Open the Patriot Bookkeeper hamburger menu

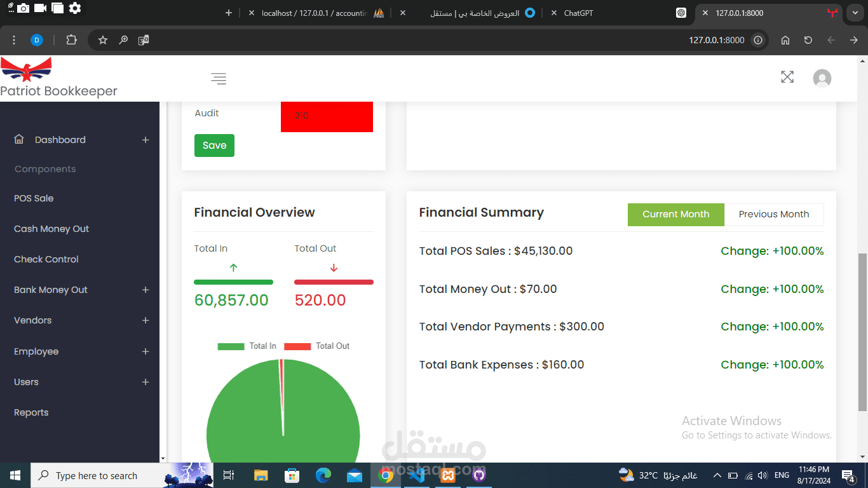[x=218, y=78]
